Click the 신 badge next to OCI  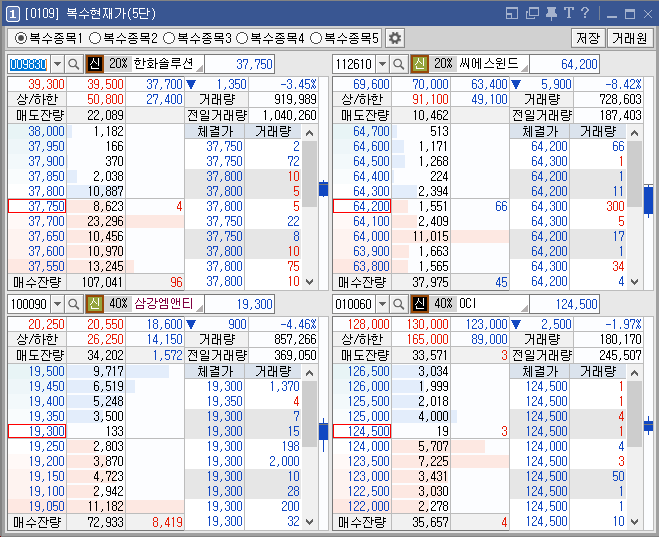coord(419,303)
